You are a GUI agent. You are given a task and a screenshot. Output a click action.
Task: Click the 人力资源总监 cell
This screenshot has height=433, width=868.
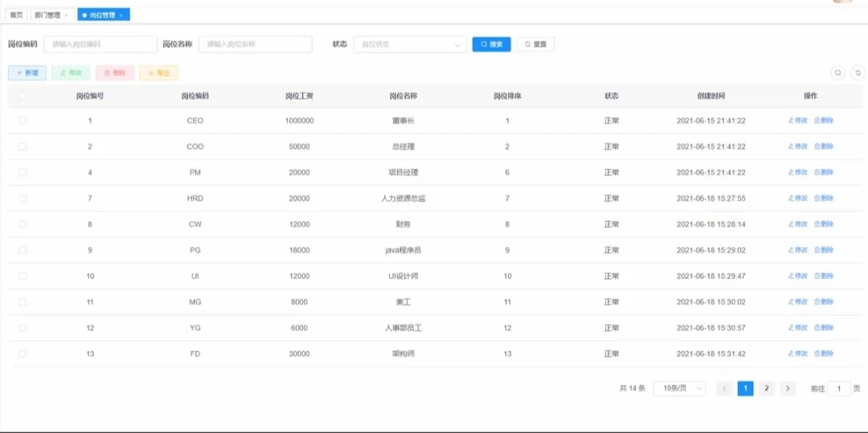pyautogui.click(x=403, y=198)
